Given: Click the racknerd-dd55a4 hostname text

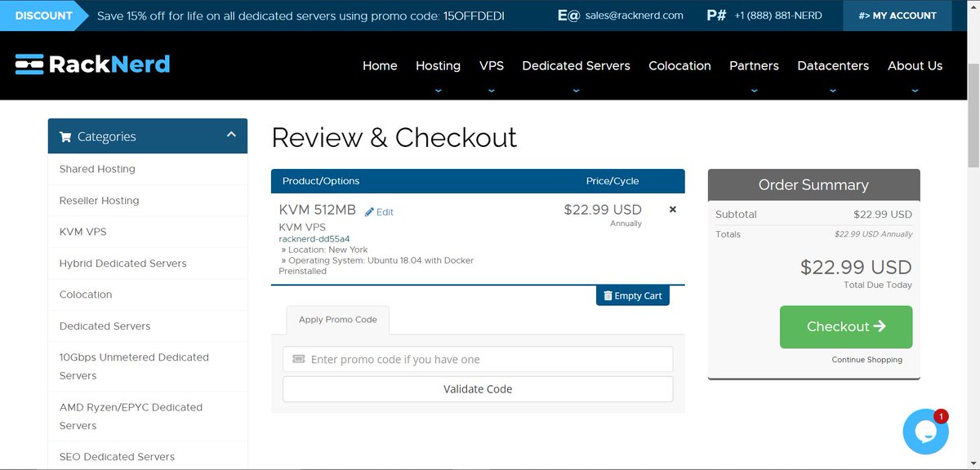Looking at the screenshot, I should coord(314,239).
